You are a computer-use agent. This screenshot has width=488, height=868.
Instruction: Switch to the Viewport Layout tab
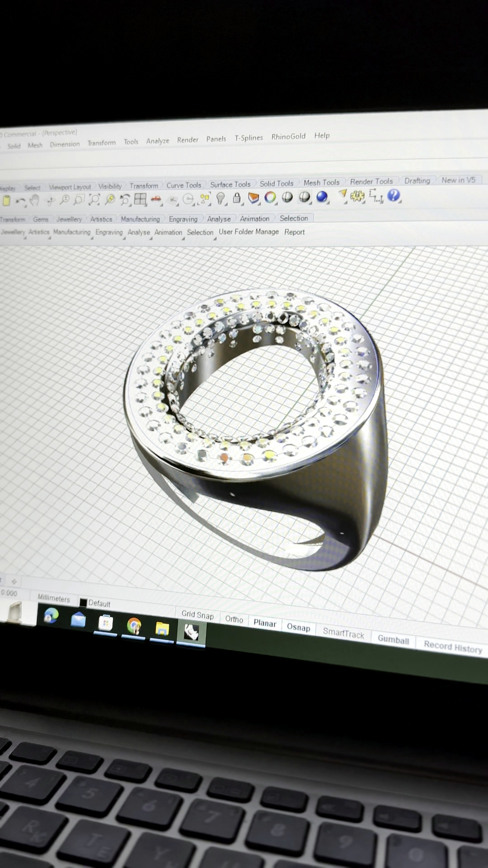70,187
